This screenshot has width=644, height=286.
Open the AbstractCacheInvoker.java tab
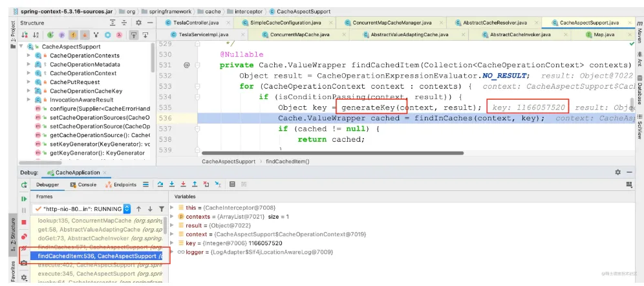pos(520,34)
